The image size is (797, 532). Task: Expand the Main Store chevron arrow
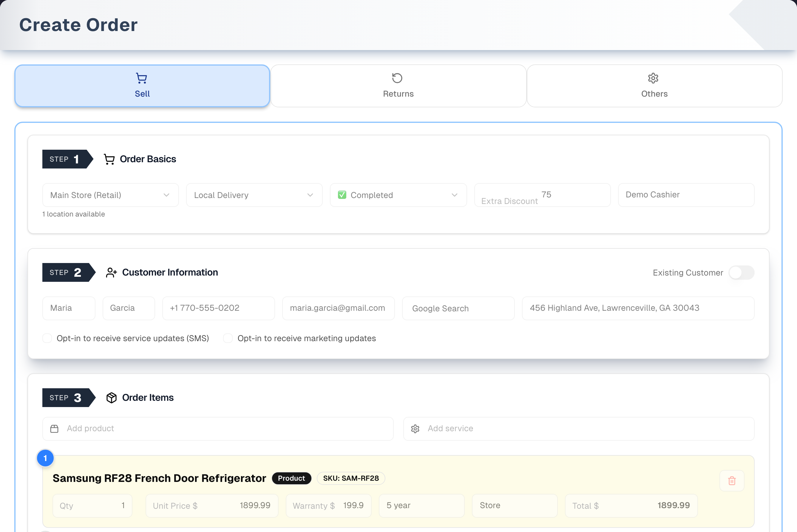[166, 195]
